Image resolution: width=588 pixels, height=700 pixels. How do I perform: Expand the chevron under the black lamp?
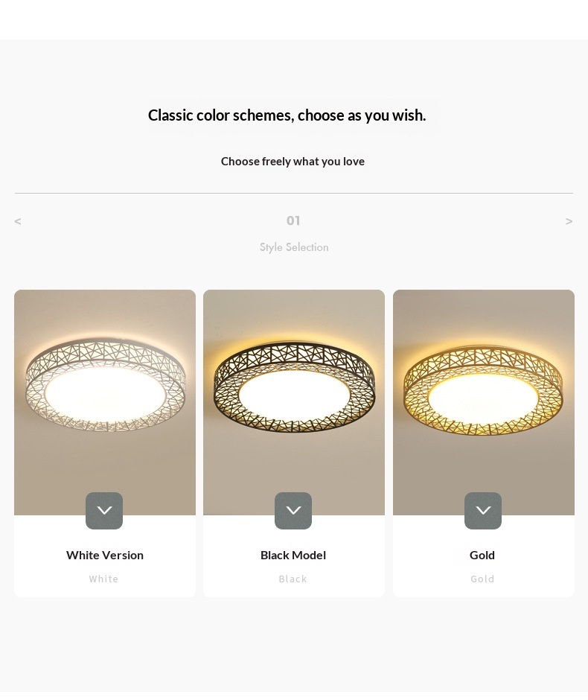293,511
